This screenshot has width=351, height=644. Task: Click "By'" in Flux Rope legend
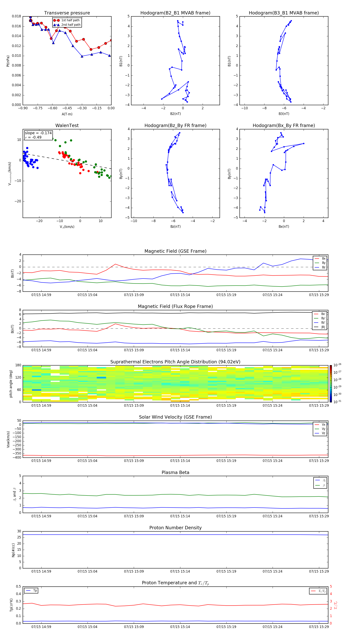coord(320,318)
